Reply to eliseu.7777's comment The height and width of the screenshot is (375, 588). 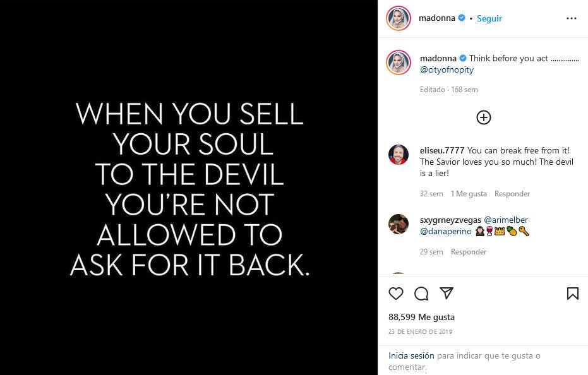[512, 194]
